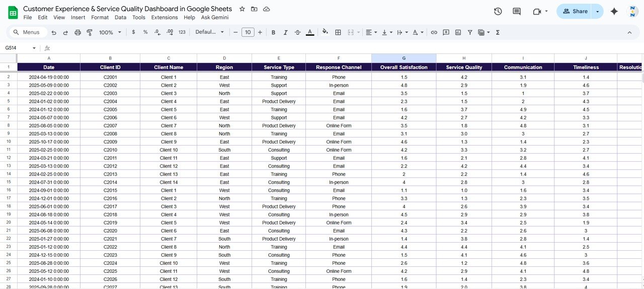Screen dimensions: 644x289
Task: Click the create filter funnel icon
Action: point(470,32)
